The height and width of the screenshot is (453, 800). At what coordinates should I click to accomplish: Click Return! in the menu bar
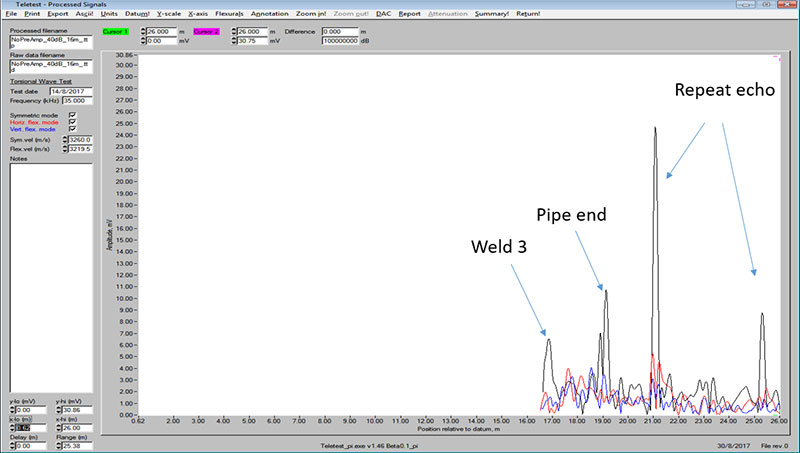528,14
